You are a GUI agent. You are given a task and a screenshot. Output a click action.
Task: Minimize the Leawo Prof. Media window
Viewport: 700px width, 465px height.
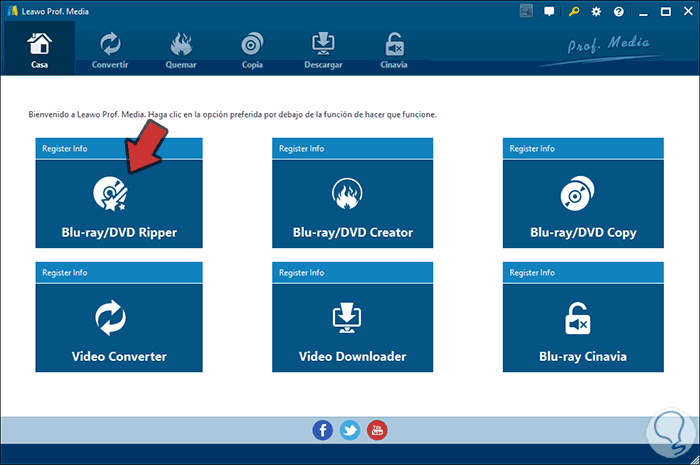point(643,12)
